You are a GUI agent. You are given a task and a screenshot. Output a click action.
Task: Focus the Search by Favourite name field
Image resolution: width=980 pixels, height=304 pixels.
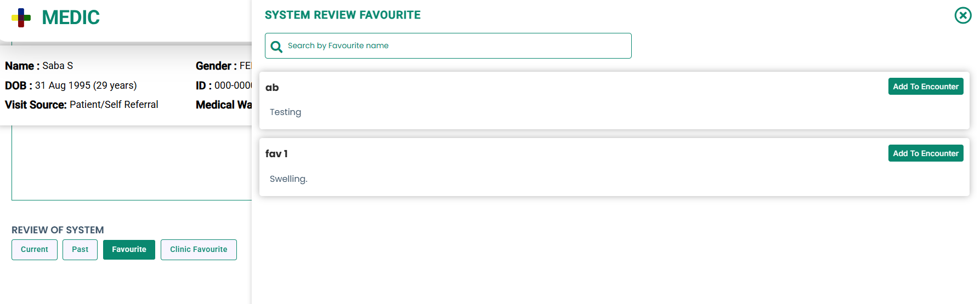pos(448,45)
